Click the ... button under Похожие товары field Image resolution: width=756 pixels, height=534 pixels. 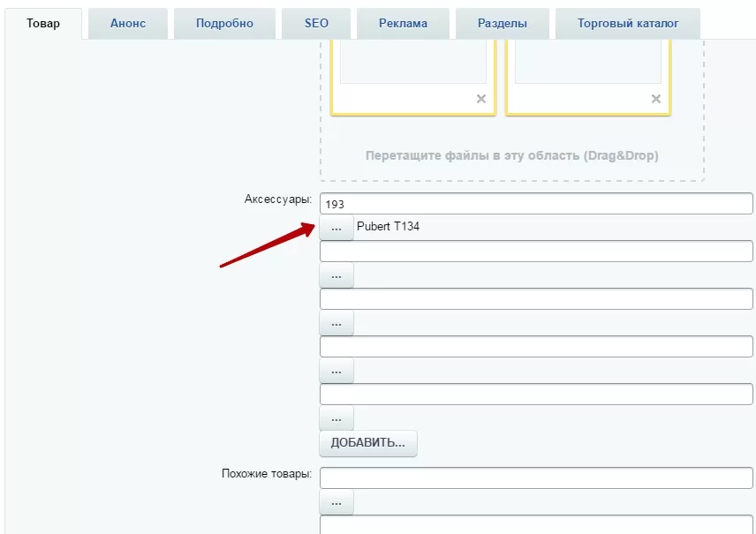(x=336, y=502)
